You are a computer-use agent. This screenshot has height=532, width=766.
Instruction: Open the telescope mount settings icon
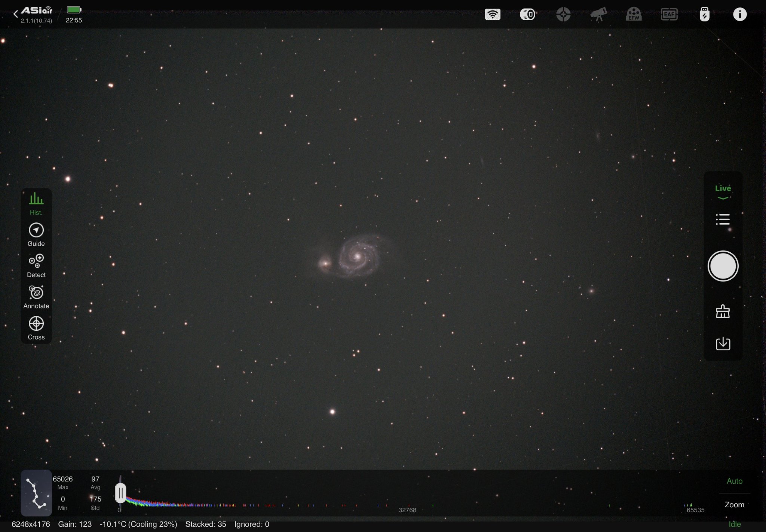pos(598,15)
